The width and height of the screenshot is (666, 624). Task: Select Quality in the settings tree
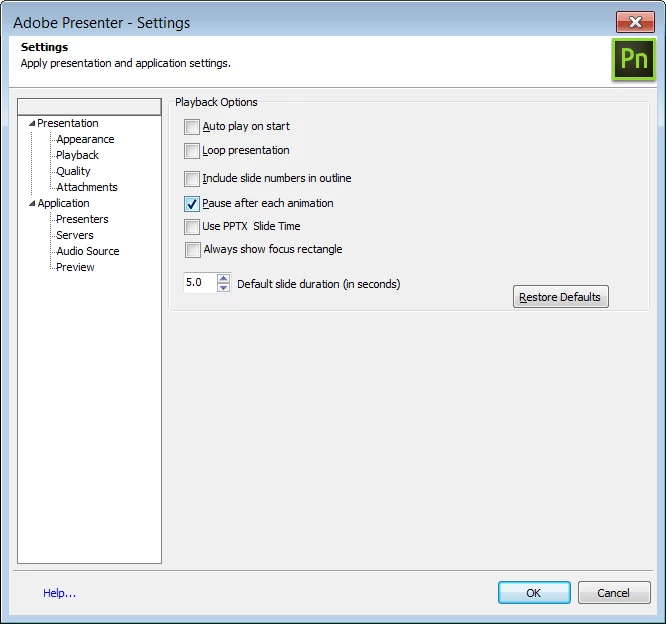coord(73,171)
